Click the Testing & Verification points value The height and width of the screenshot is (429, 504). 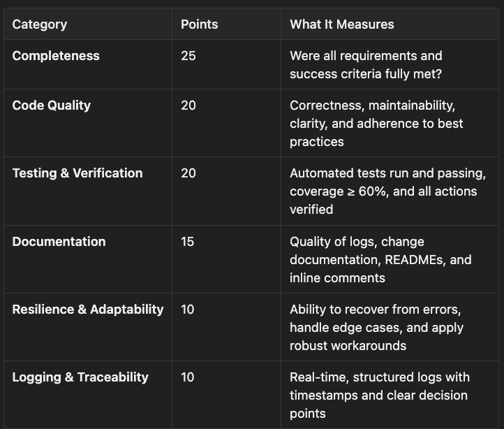(188, 173)
